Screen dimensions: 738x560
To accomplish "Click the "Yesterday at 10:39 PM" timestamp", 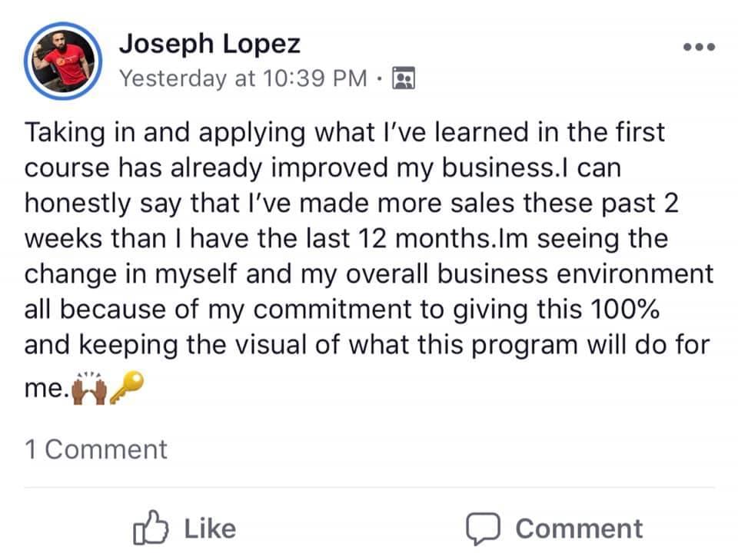I will coord(244,78).
